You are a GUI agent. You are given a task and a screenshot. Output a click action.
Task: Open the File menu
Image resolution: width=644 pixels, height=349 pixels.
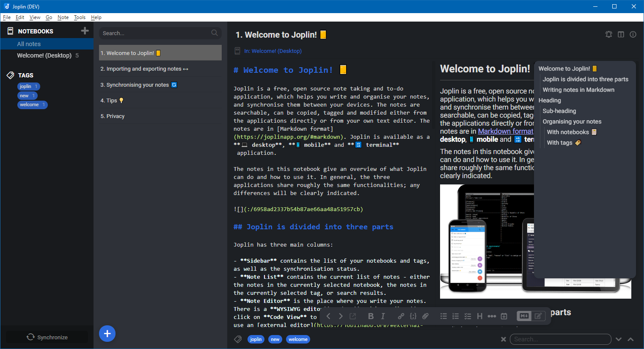[x=7, y=17]
